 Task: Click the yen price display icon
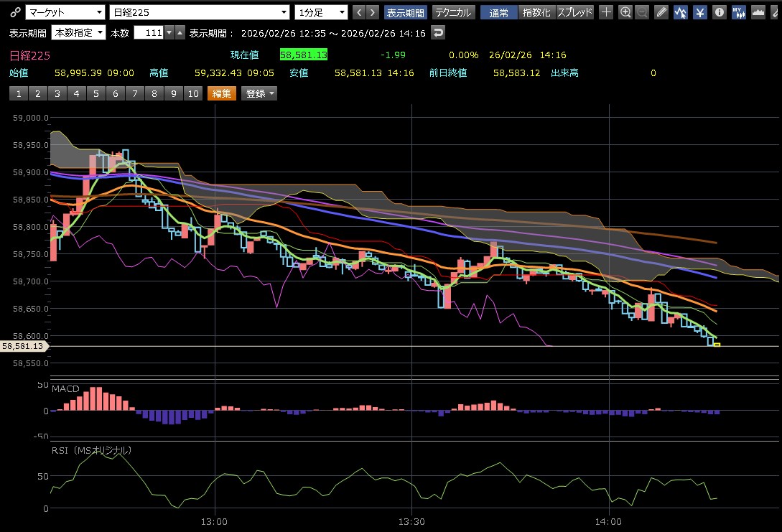pos(699,12)
